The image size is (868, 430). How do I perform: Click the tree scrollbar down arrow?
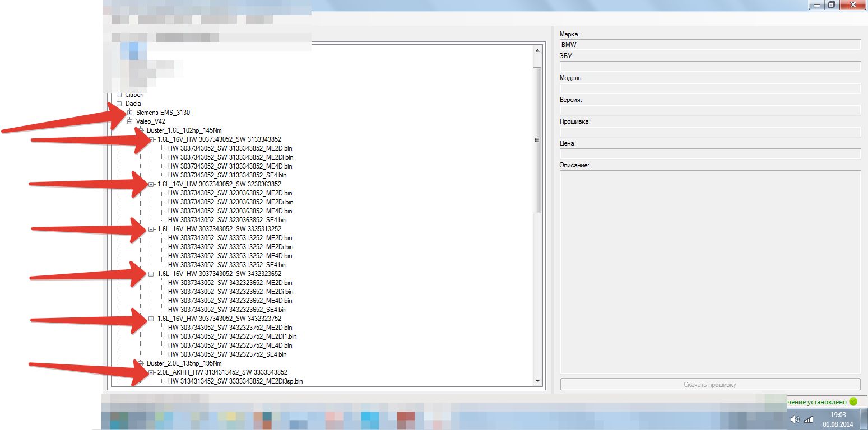[x=537, y=381]
